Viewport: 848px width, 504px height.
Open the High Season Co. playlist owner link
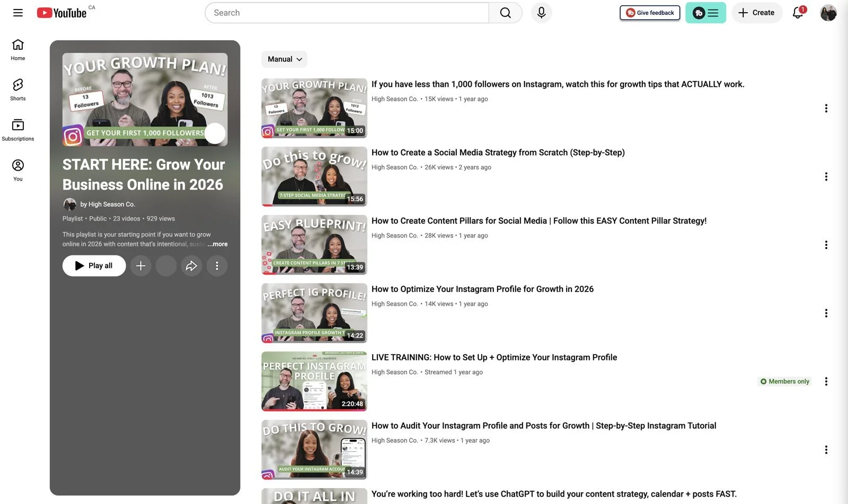tap(108, 204)
